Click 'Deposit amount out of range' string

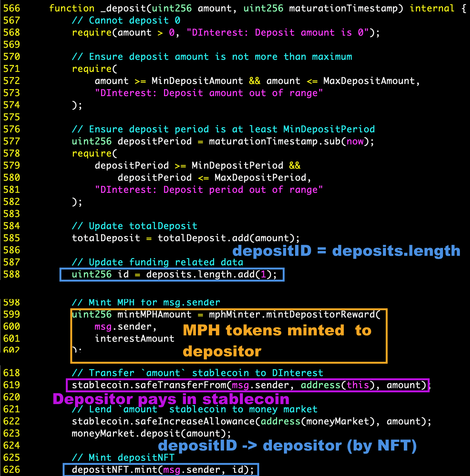point(209,93)
